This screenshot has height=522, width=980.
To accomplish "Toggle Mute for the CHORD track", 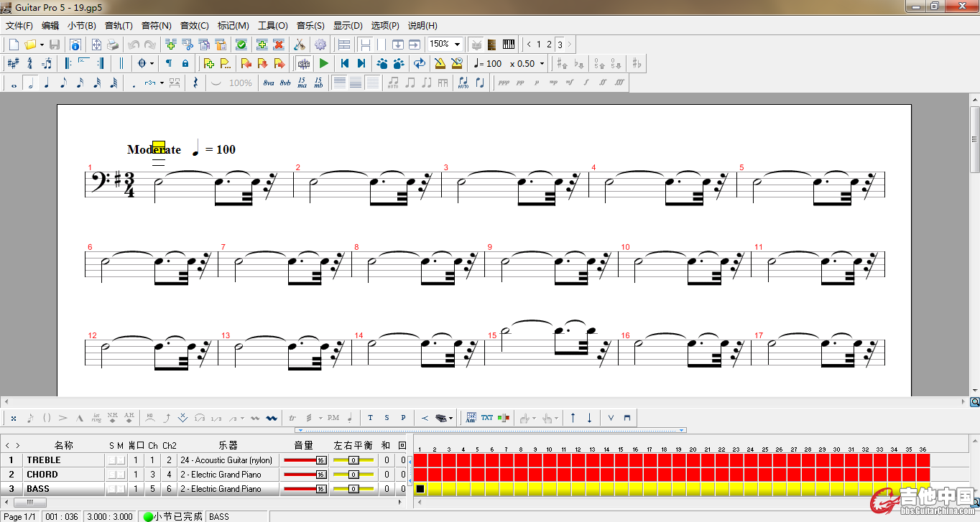I will [x=120, y=475].
